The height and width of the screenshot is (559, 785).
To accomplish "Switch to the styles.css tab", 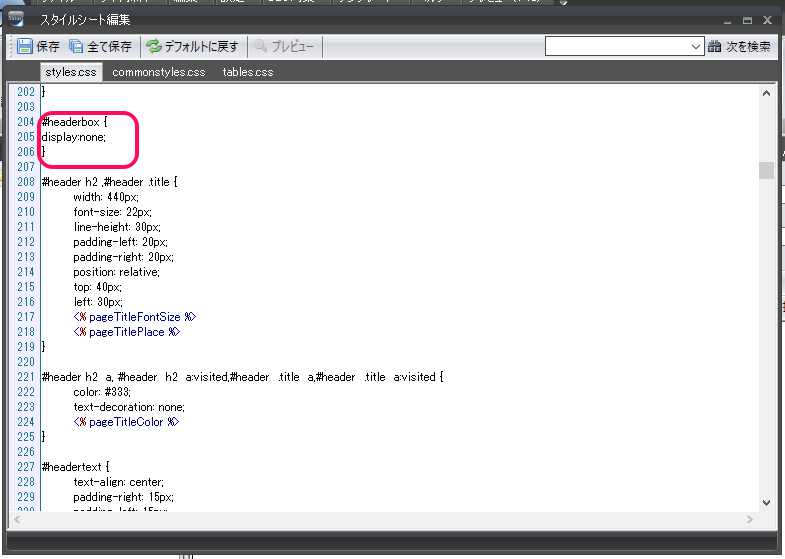I will 72,72.
